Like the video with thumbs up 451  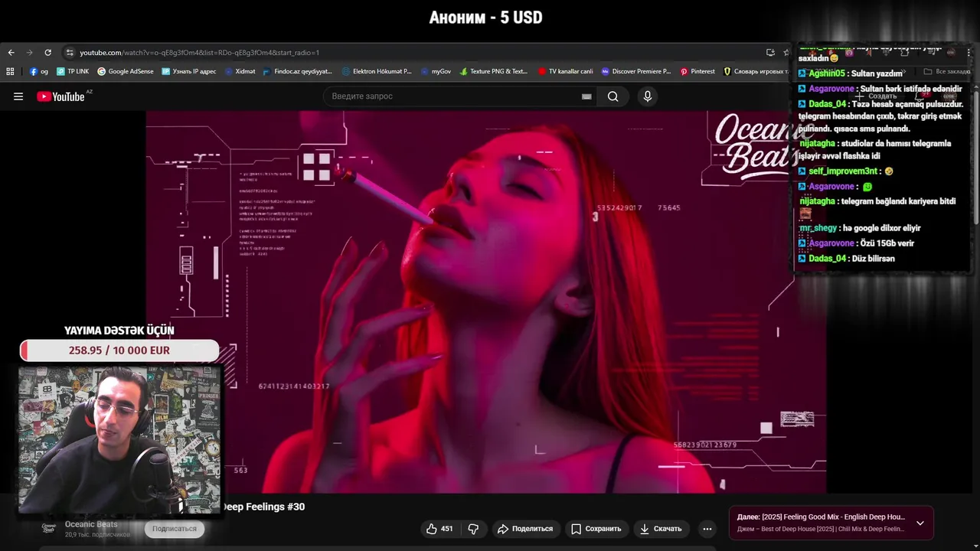[x=440, y=529]
